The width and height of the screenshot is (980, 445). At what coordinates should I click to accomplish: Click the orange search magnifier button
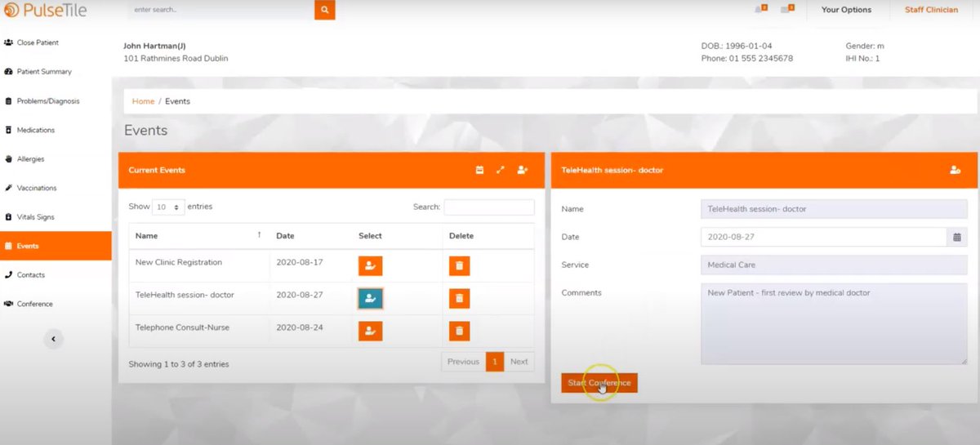[324, 10]
